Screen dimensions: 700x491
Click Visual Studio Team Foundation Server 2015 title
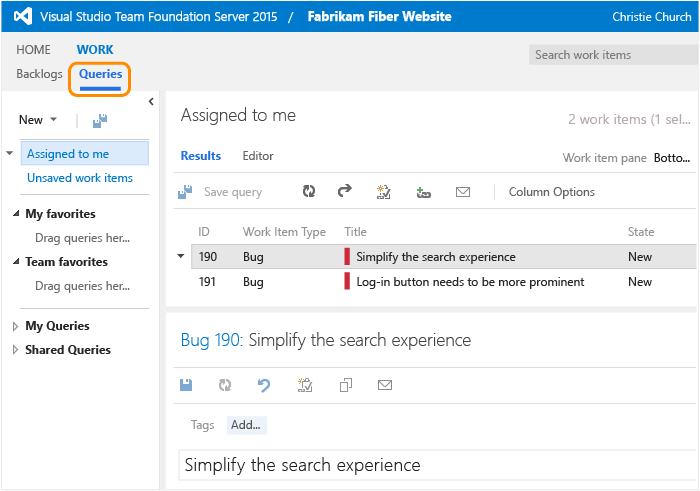[x=158, y=17]
